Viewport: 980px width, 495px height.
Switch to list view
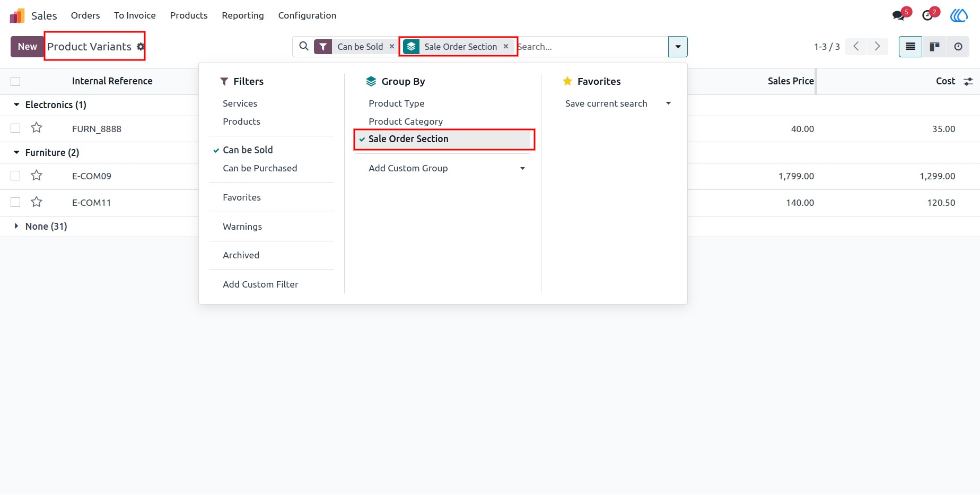[911, 47]
